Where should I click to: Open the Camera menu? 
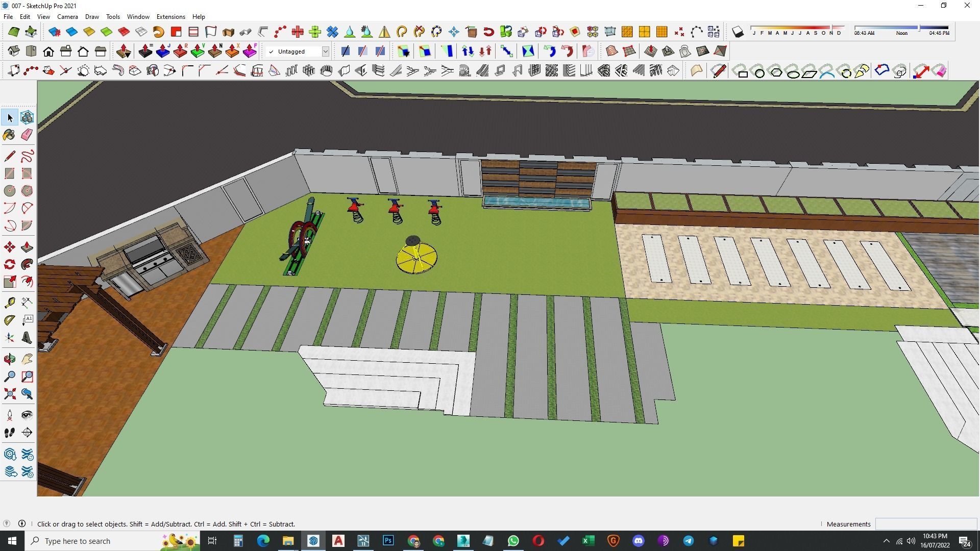coord(67,17)
